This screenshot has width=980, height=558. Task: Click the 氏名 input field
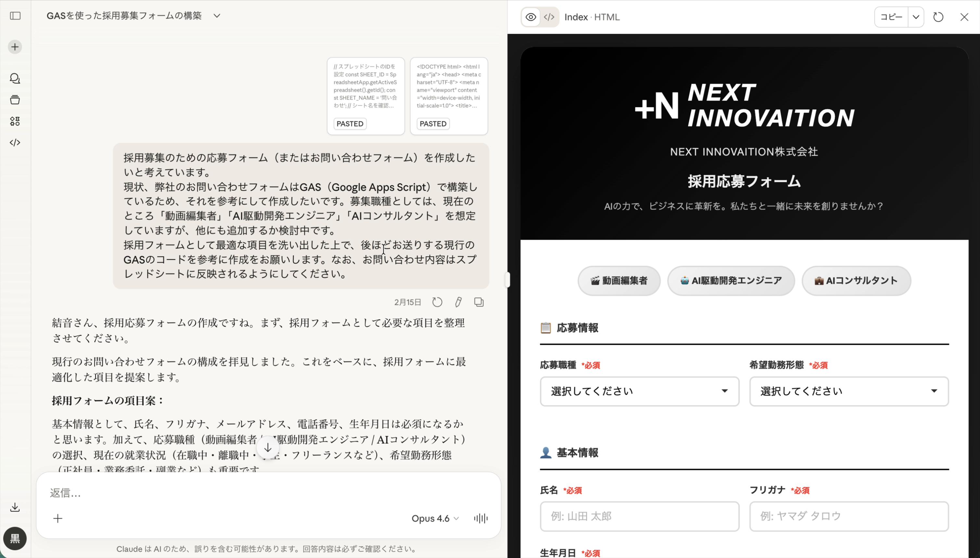639,516
